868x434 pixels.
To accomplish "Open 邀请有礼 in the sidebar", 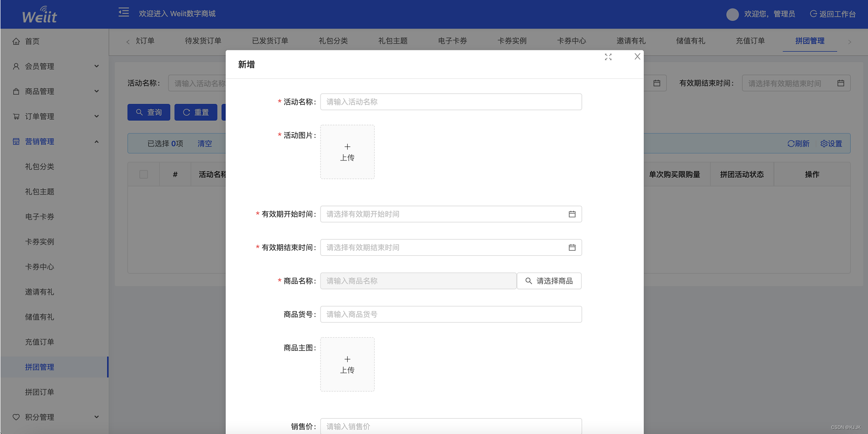I will (x=39, y=292).
